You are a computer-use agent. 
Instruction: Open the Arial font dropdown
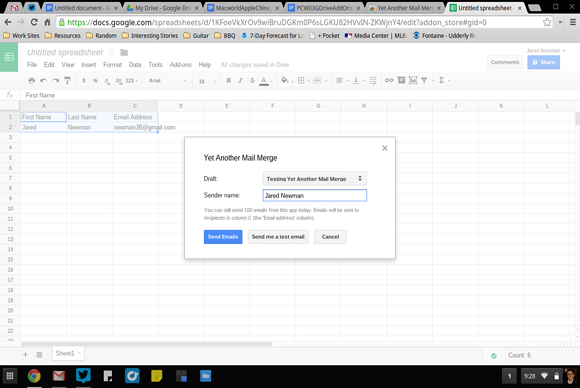point(167,81)
